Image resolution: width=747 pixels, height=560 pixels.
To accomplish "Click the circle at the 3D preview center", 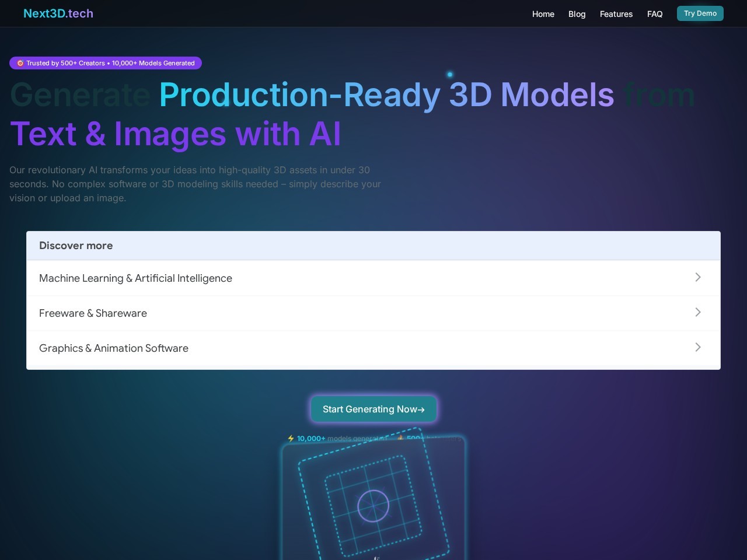I will (373, 506).
